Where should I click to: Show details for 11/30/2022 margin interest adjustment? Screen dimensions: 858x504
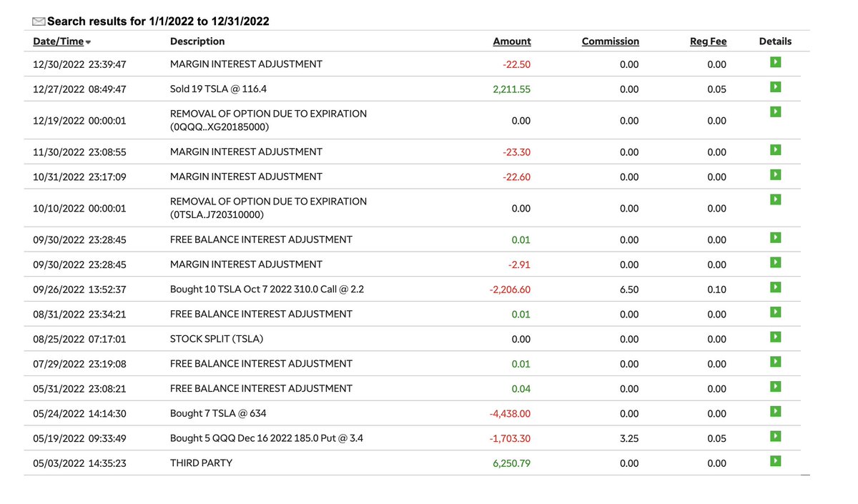pyautogui.click(x=776, y=150)
